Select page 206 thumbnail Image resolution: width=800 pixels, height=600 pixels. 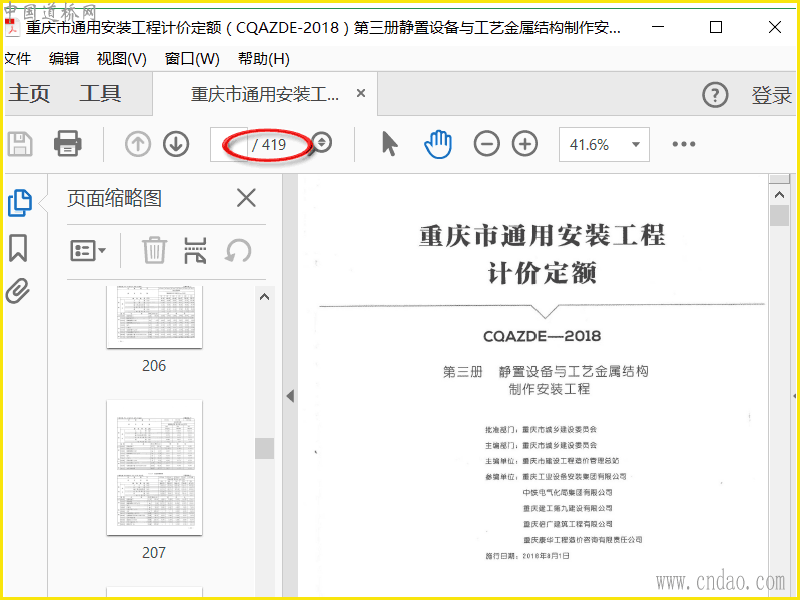coord(155,317)
